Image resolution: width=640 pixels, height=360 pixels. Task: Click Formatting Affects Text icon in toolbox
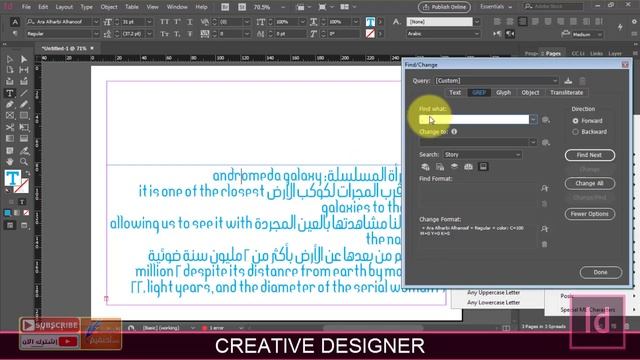coord(22,202)
